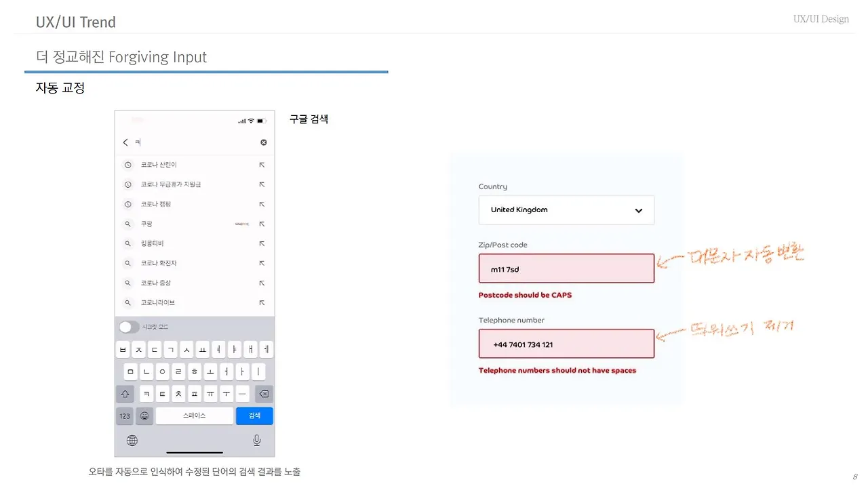Click the 자동 교정 subheading
The image size is (868, 486).
(x=60, y=87)
